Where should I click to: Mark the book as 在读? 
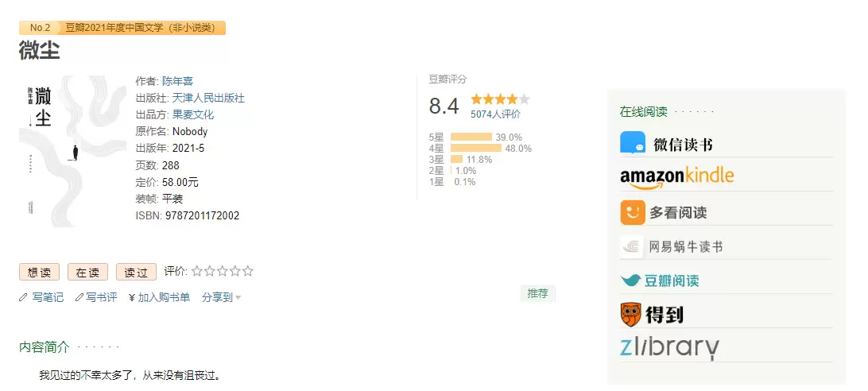[x=88, y=272]
